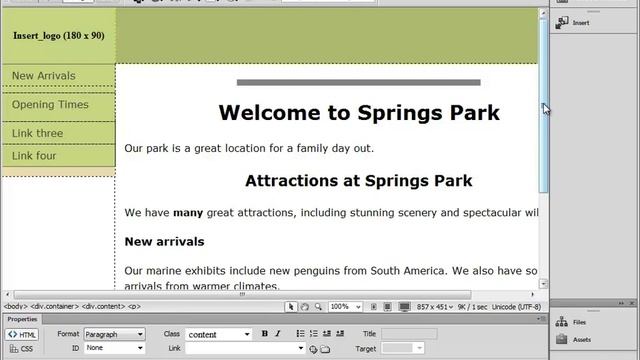Click the vertical scrollbar thumb

[x=543, y=105]
